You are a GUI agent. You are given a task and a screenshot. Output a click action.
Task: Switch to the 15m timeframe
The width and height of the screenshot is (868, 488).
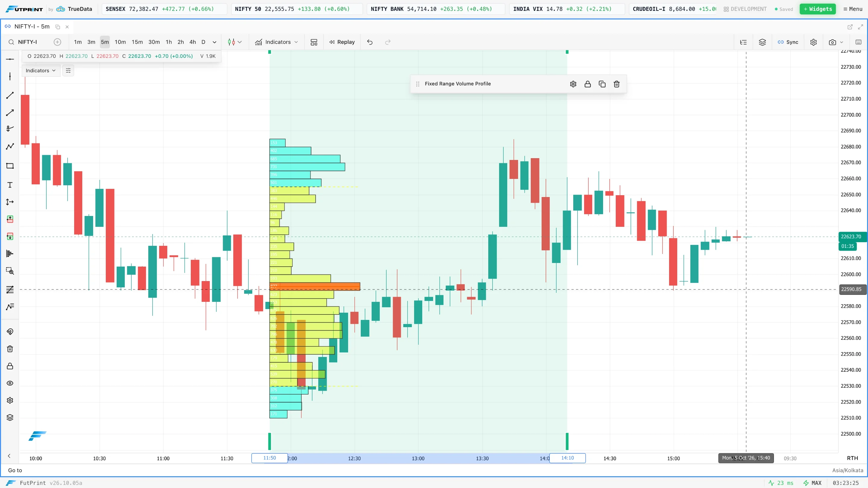(137, 42)
